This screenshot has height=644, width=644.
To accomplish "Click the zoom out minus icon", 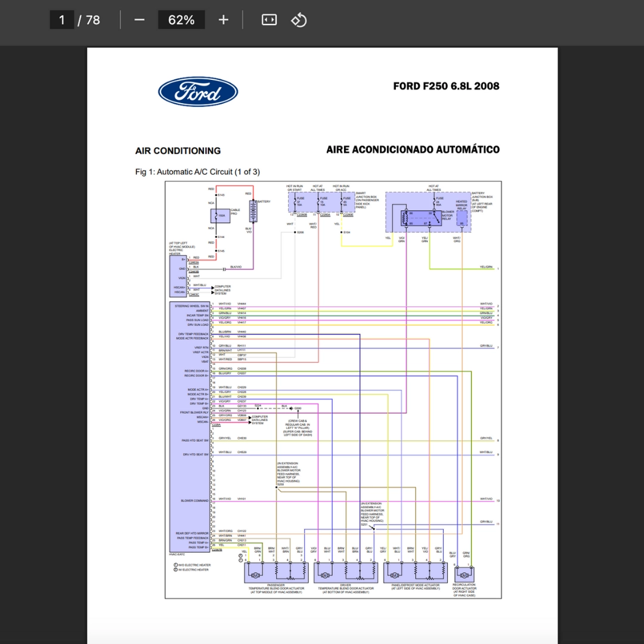I will click(x=139, y=20).
